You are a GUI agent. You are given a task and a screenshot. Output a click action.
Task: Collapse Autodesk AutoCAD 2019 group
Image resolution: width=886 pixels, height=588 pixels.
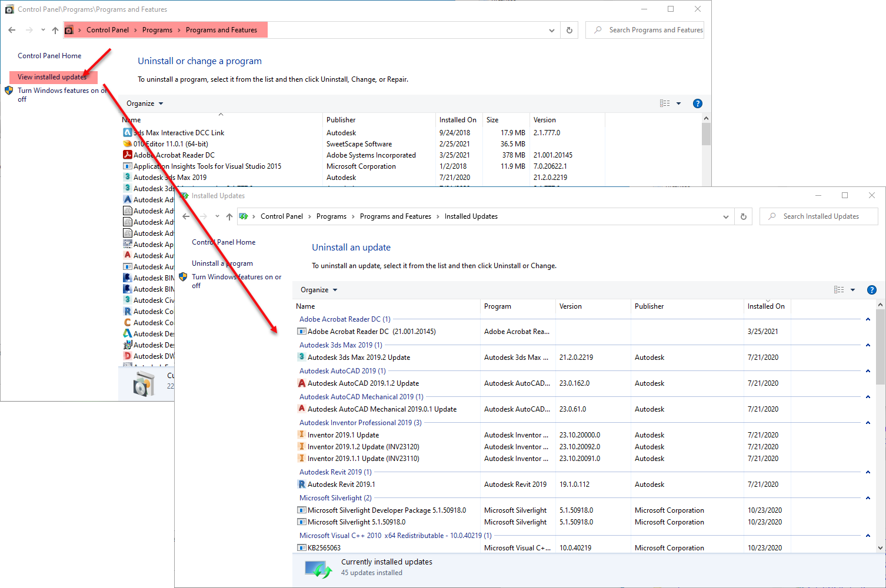[868, 371]
